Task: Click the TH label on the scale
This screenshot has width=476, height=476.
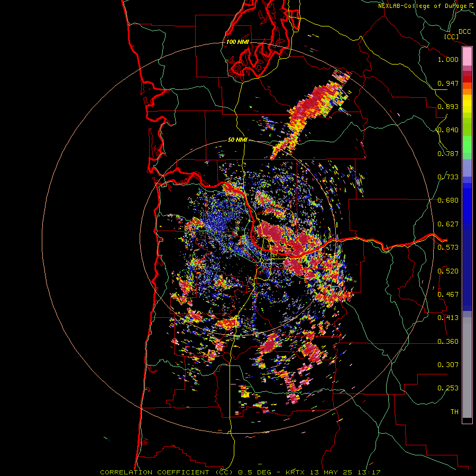Action: 454,412
